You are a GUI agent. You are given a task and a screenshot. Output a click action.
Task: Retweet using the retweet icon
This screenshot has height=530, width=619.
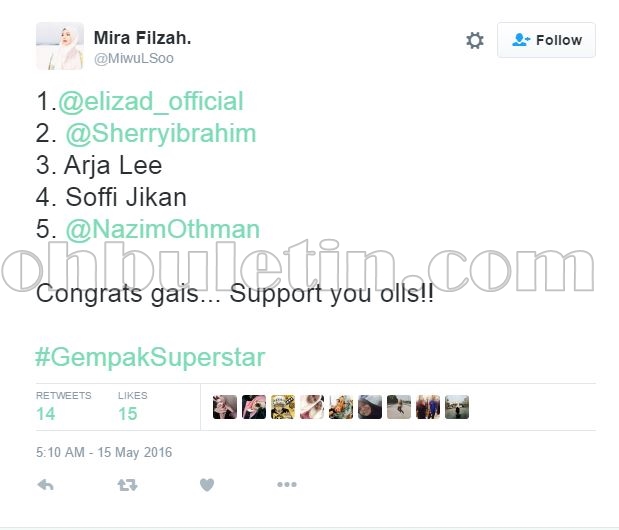[127, 485]
